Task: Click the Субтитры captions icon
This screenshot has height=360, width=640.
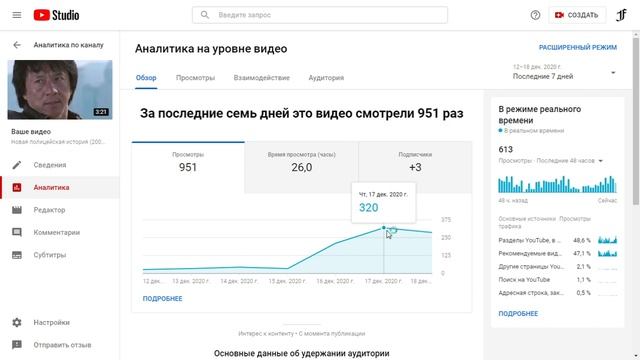Action: coord(17,255)
